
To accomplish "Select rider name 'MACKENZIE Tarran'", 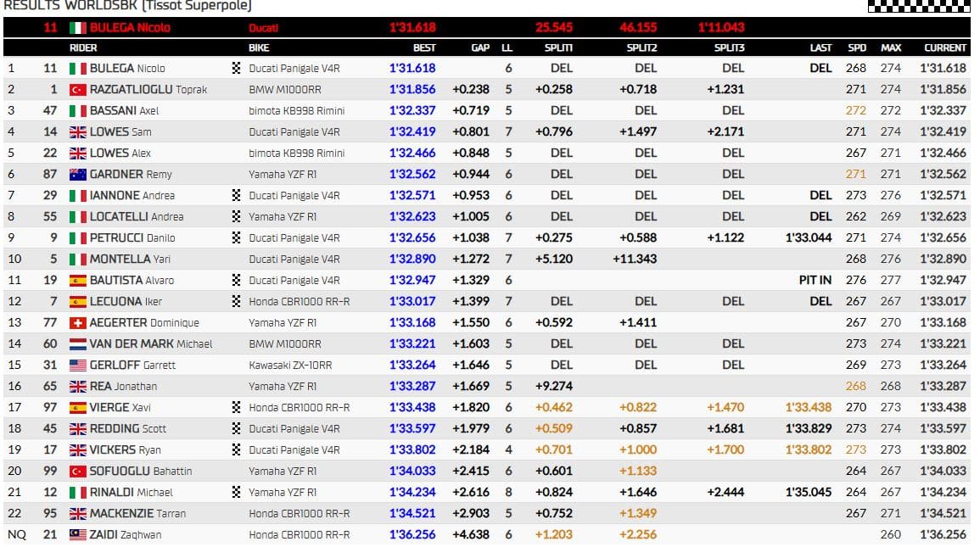I will click(137, 513).
